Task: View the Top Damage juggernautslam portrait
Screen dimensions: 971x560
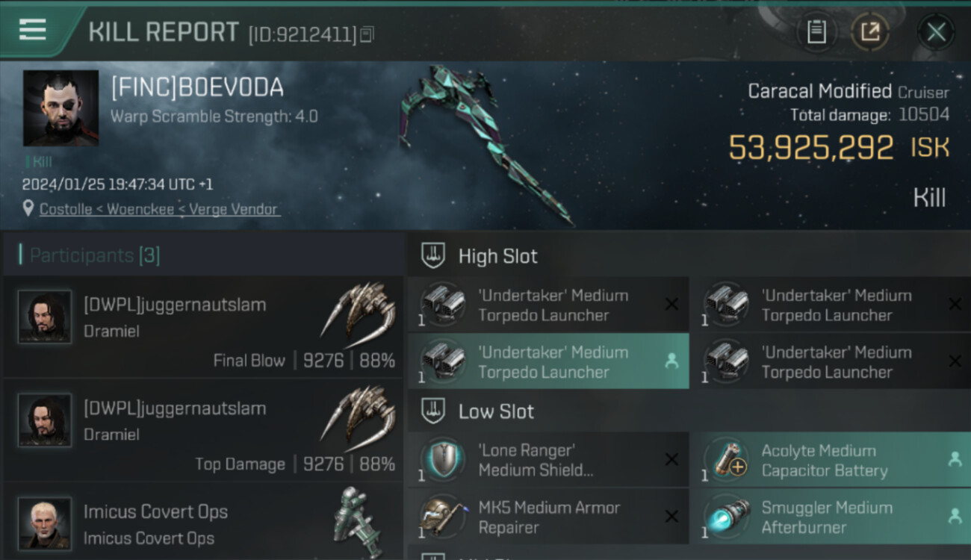Action: click(x=45, y=420)
